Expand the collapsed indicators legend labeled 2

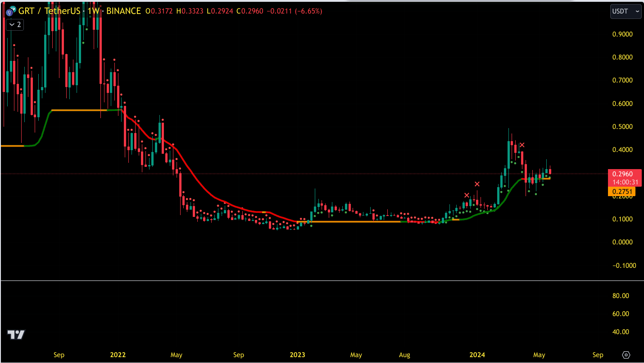(x=15, y=25)
